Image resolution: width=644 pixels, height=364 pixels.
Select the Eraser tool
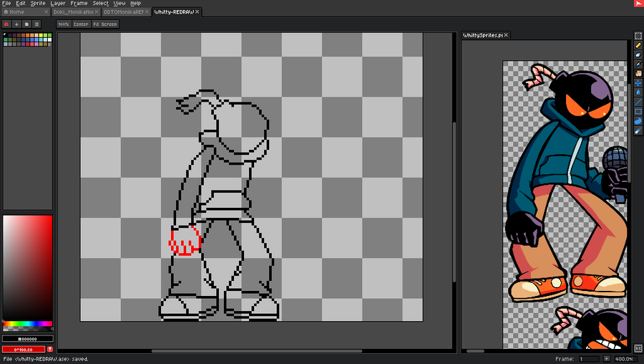638,54
